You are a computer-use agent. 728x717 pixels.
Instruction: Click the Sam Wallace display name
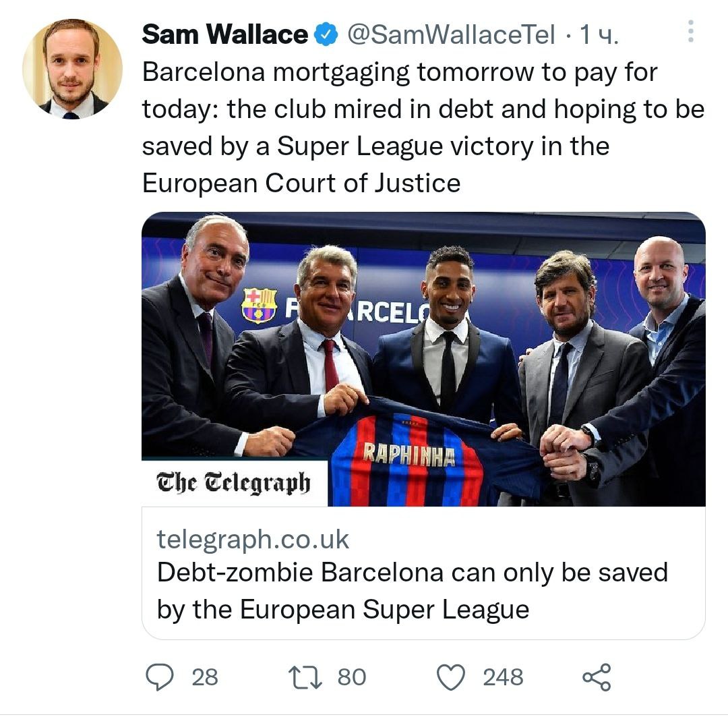click(225, 34)
